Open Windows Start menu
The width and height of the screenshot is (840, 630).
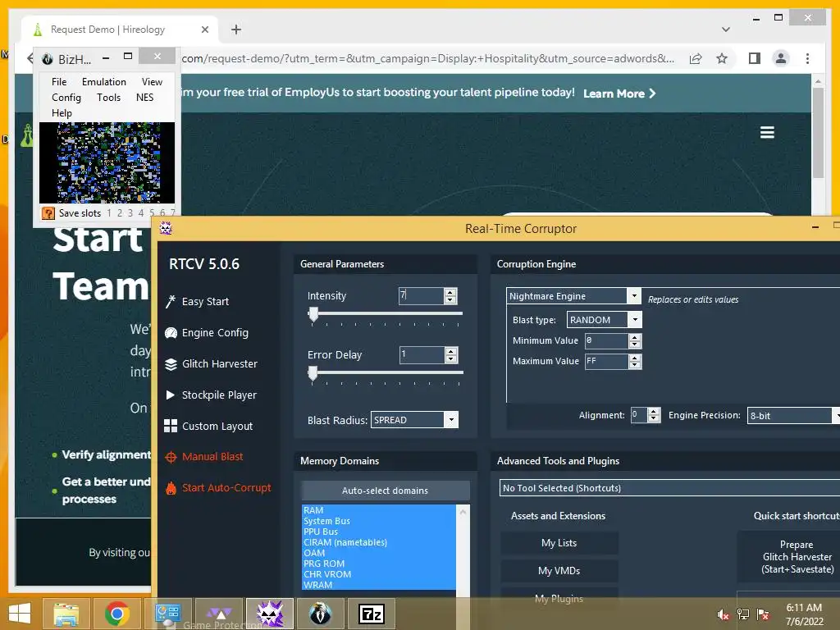pos(20,614)
